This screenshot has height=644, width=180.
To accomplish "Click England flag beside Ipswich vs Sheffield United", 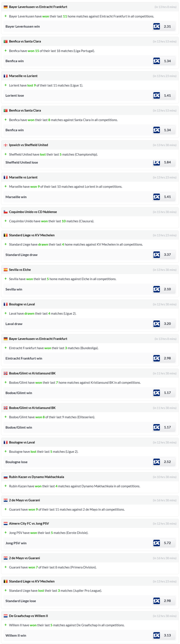I will pyautogui.click(x=5, y=145).
